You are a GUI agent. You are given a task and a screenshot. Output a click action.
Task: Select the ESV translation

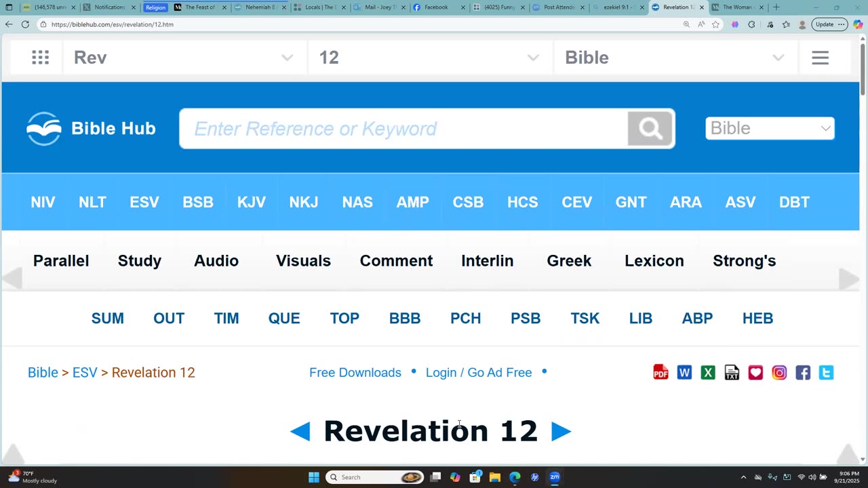tap(144, 202)
